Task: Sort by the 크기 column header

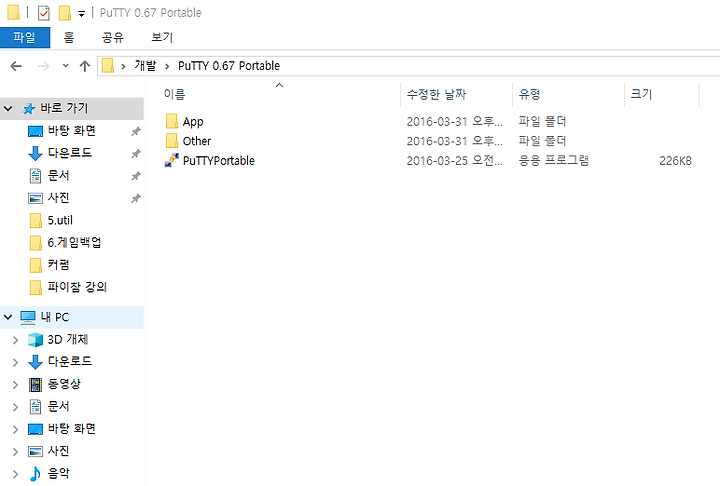Action: pos(641,94)
